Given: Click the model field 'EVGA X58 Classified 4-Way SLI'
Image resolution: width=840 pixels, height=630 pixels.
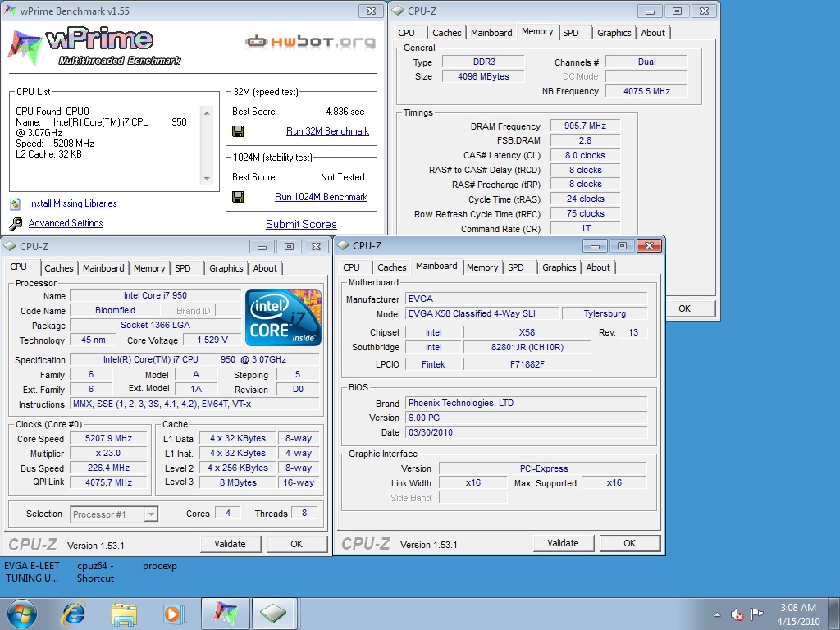Looking at the screenshot, I should pos(482,313).
